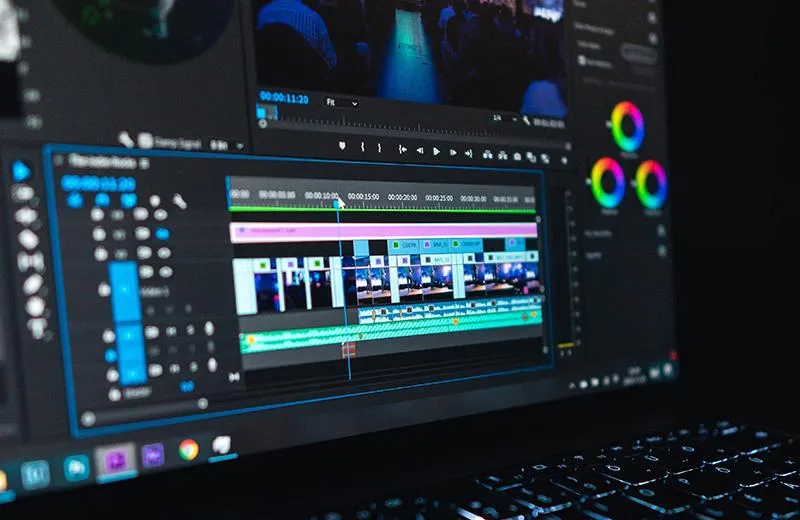Toggle output of the topmost video track

point(161,215)
